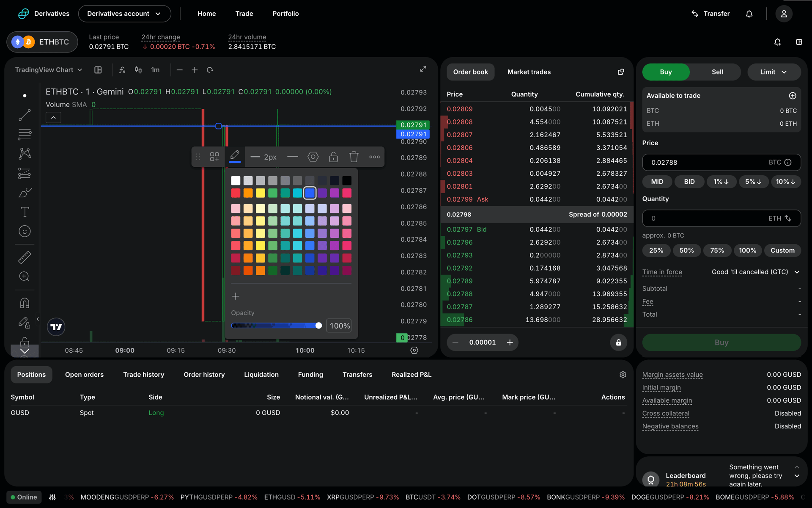Go to the Funding tab
The height and width of the screenshot is (508, 812).
[x=310, y=375]
